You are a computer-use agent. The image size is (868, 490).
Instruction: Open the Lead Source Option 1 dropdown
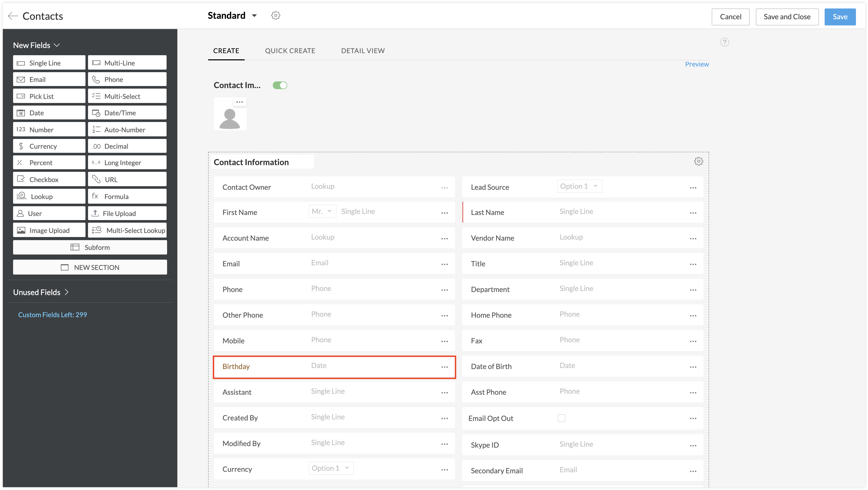pos(579,186)
